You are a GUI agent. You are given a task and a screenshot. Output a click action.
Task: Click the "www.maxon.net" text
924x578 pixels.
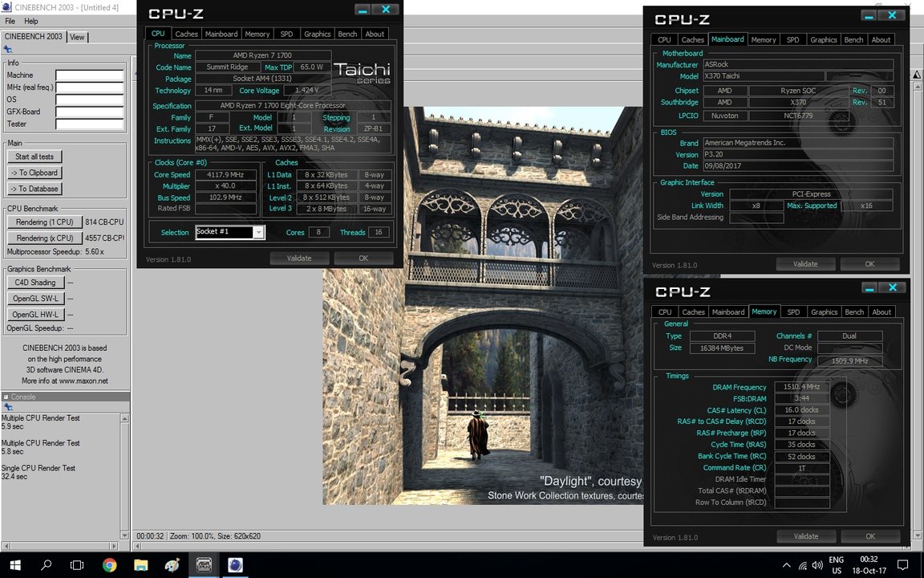(x=83, y=381)
